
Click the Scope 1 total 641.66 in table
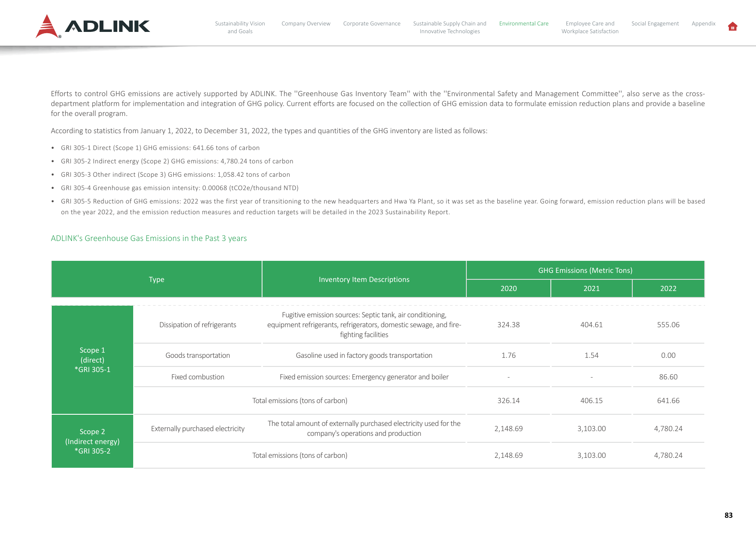pyautogui.click(x=668, y=400)
